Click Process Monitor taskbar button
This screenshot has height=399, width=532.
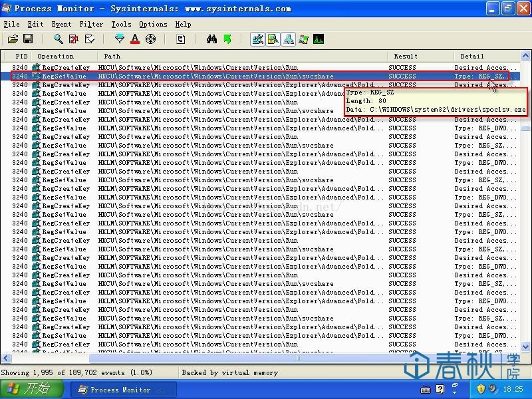[124, 390]
